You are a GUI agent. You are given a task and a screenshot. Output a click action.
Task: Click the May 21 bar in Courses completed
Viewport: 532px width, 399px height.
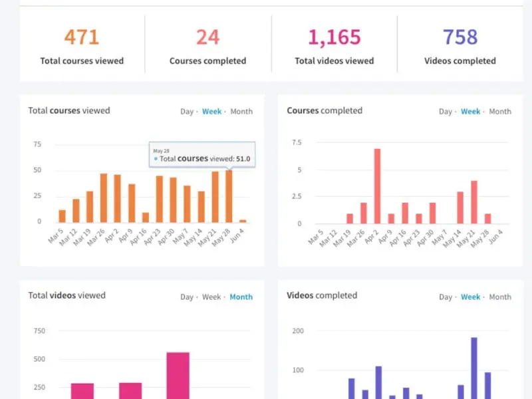(474, 202)
